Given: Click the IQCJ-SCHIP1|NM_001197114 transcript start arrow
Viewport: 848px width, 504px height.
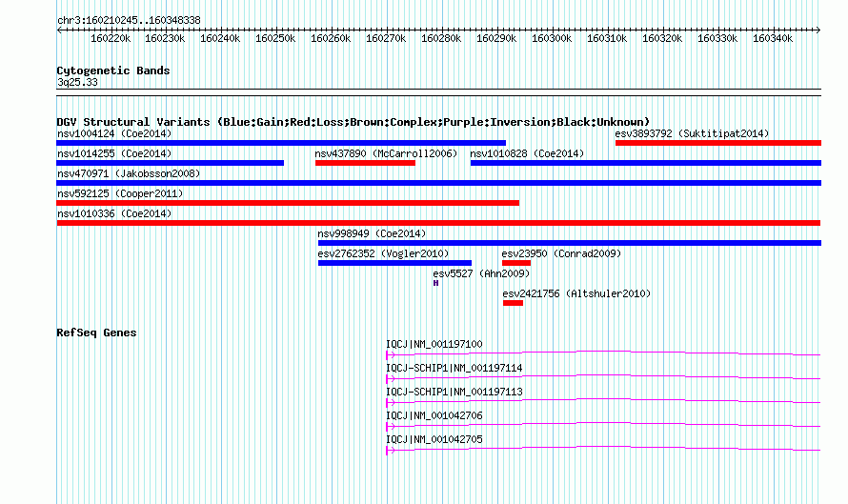Looking at the screenshot, I should click(391, 379).
